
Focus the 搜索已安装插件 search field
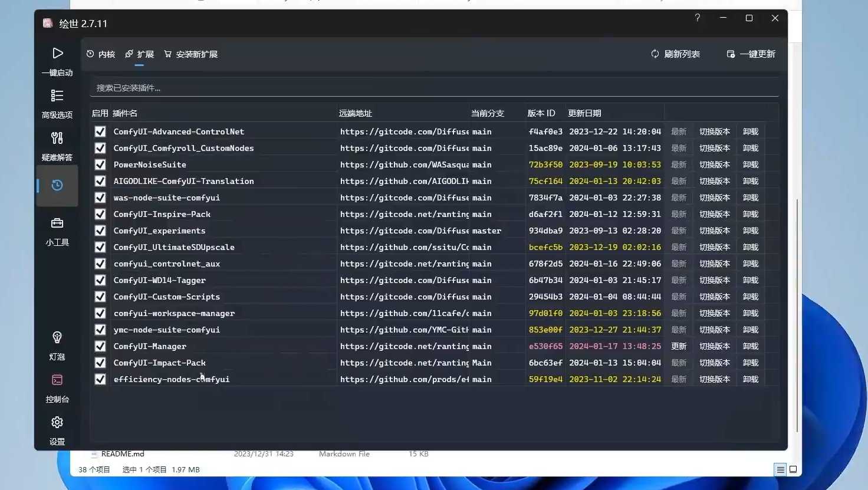click(x=434, y=88)
